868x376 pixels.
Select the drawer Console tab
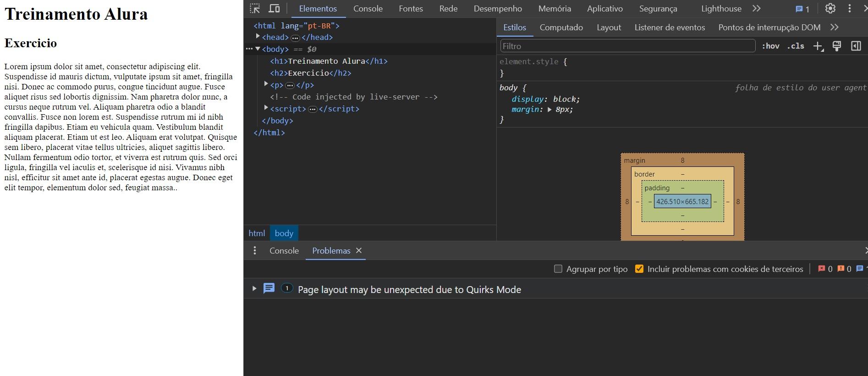pos(284,251)
